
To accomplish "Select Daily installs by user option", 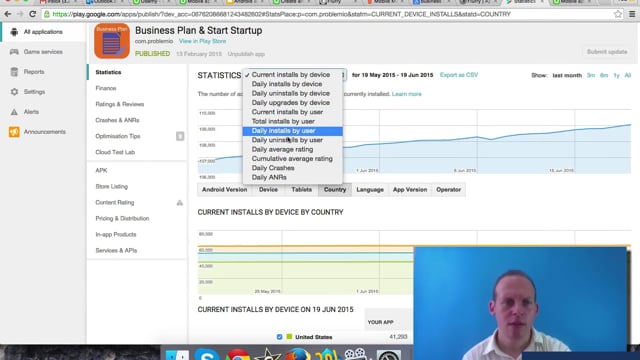I will [292, 131].
